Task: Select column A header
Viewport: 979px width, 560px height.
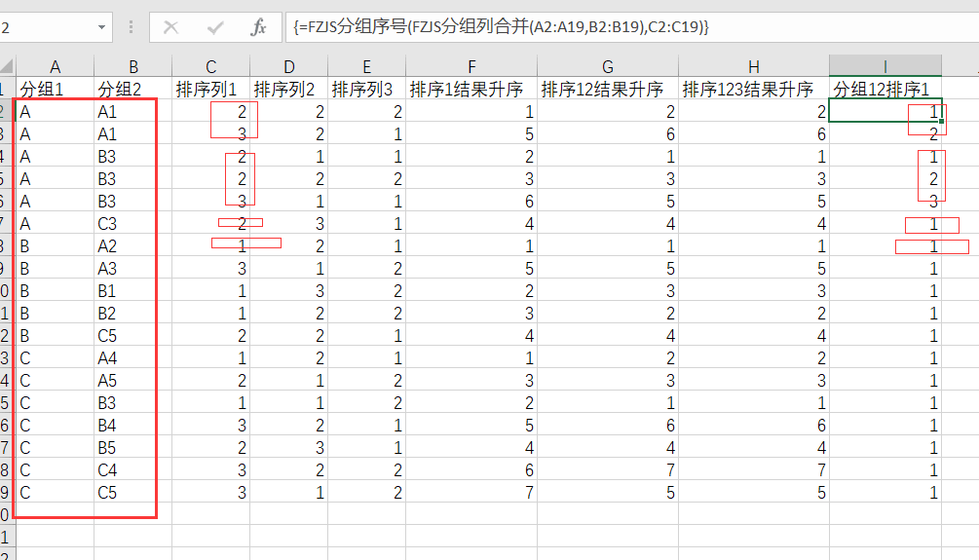Action: (55, 66)
